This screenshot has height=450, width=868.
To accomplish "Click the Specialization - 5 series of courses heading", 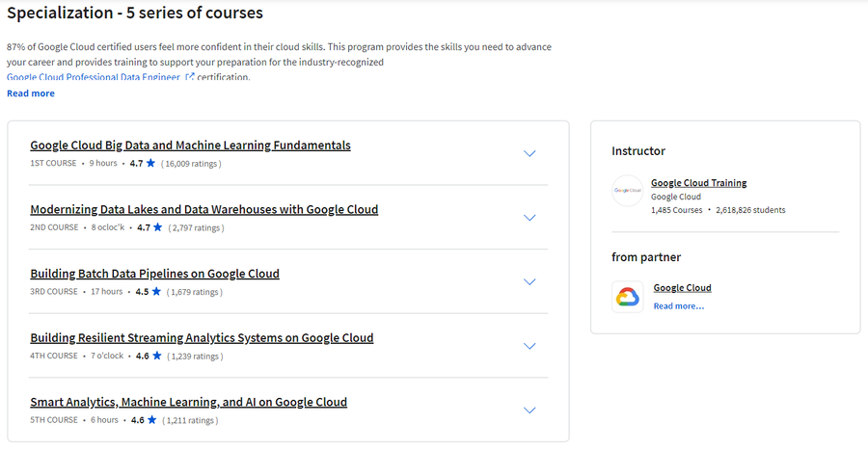I will [x=135, y=13].
